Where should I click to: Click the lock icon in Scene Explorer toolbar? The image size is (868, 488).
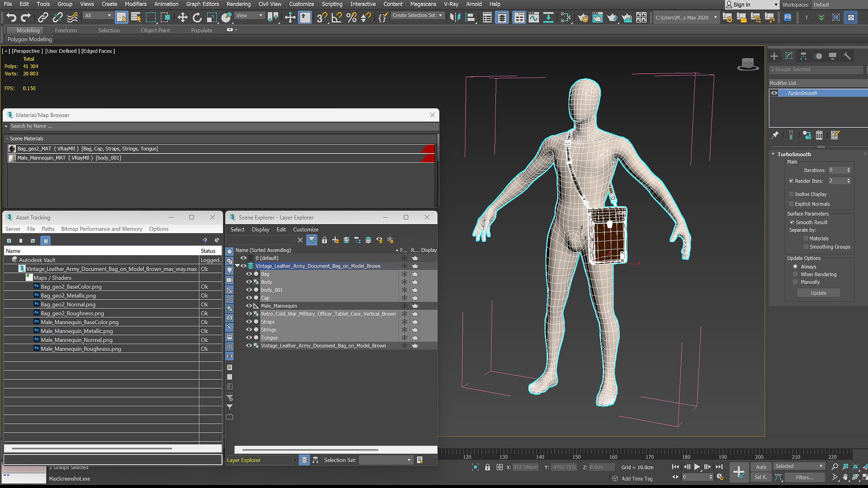pos(324,240)
